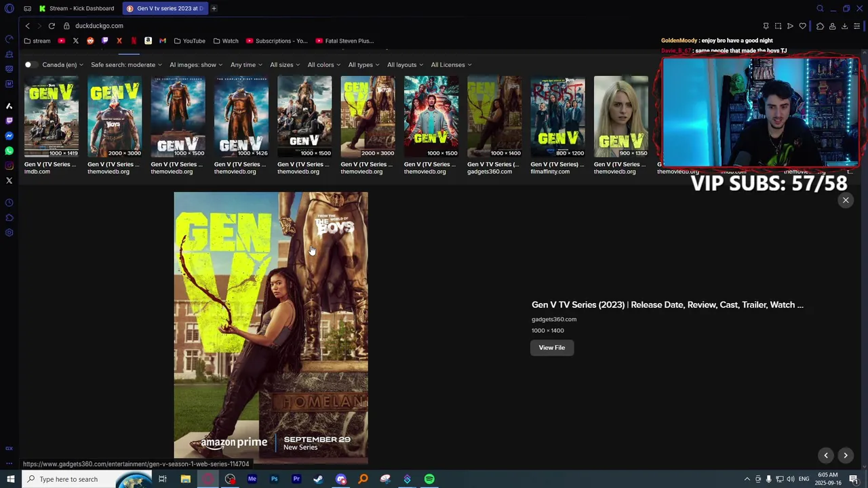Screen dimensions: 868x488
Task: Go back with the browser back arrow
Action: click(x=27, y=26)
